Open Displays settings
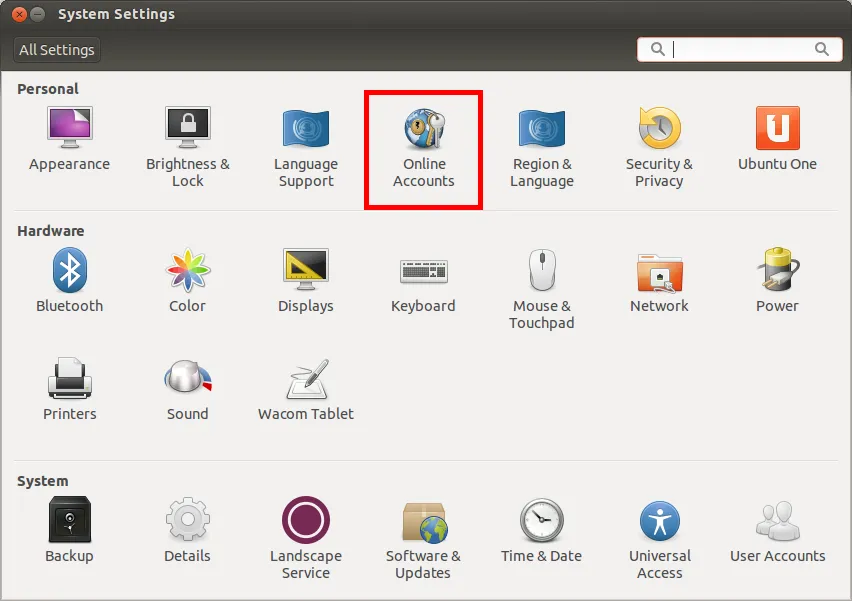 click(306, 280)
